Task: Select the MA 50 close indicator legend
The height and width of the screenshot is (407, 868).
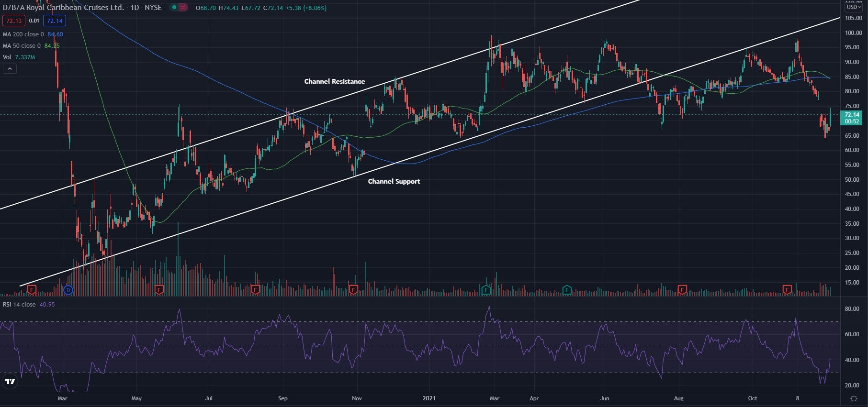Action: pos(31,46)
